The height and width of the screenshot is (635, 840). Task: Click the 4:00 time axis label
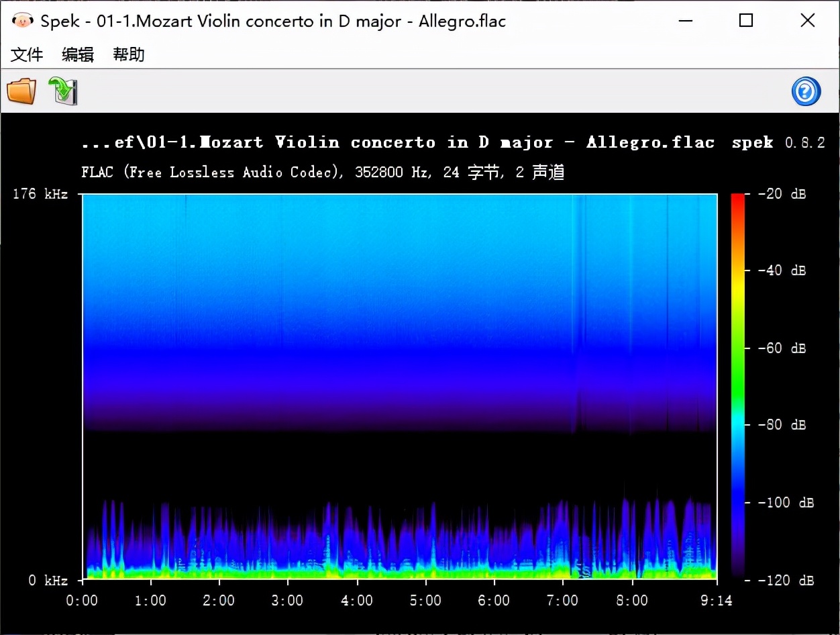[357, 600]
